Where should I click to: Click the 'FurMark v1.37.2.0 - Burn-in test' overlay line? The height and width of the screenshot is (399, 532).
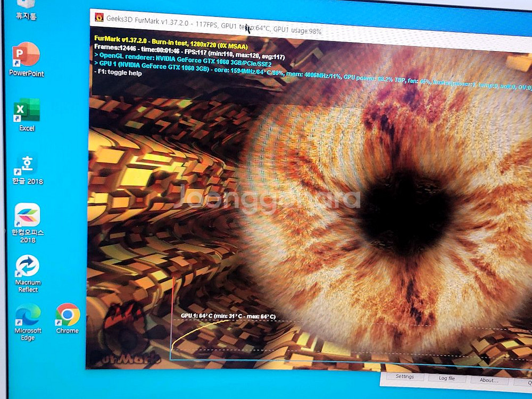pyautogui.click(x=171, y=42)
